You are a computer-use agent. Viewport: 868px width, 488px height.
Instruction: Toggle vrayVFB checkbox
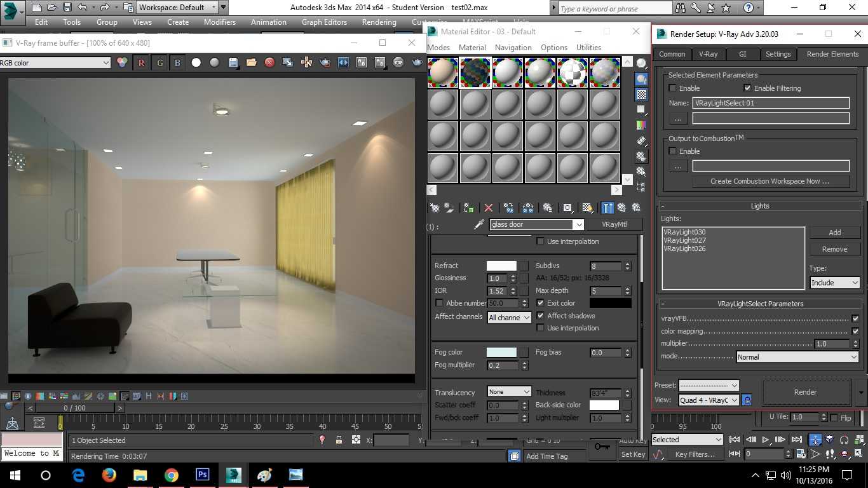[x=855, y=319]
